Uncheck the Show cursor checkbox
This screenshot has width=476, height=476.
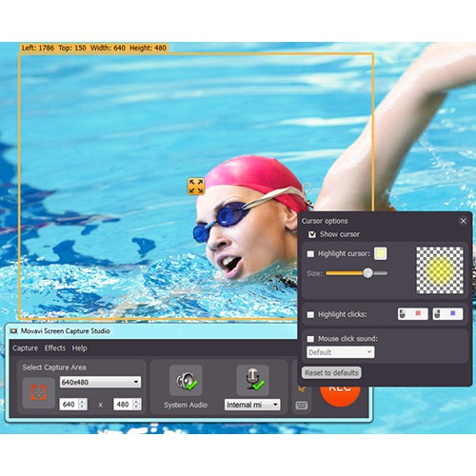point(312,234)
